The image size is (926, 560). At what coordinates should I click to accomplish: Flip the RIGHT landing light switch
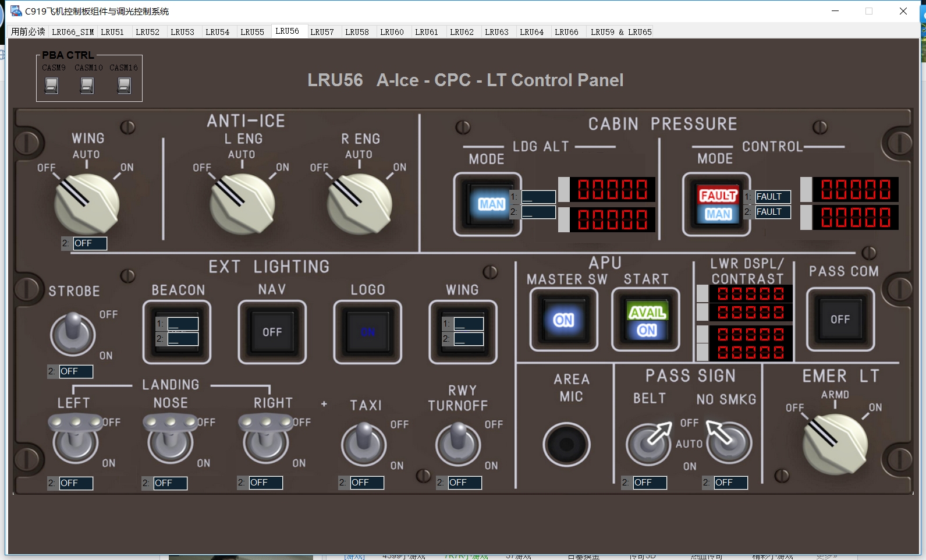pyautogui.click(x=266, y=438)
